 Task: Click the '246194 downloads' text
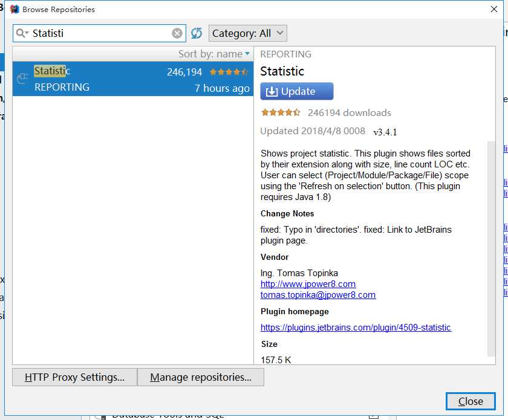[x=350, y=112]
